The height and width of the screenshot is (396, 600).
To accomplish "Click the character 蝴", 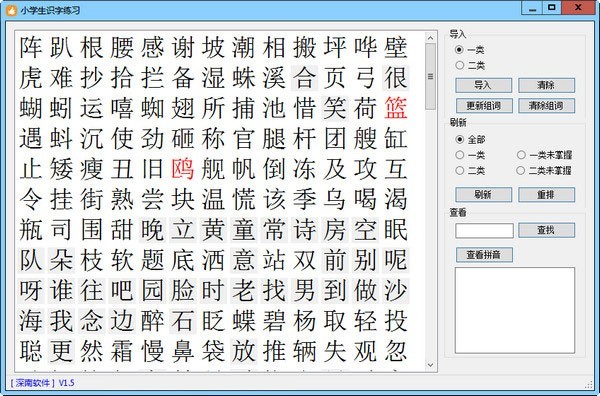I will point(31,108).
